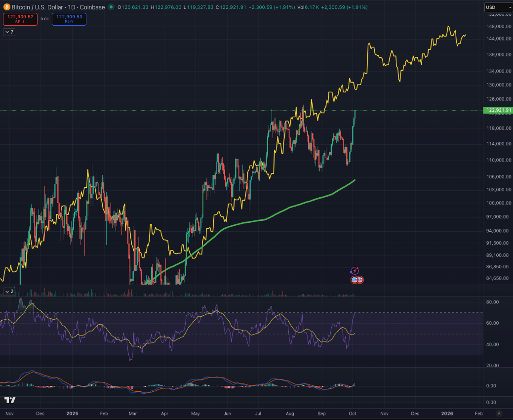Click the 130,000.00 price axis label
513x420 pixels.
(x=499, y=85)
